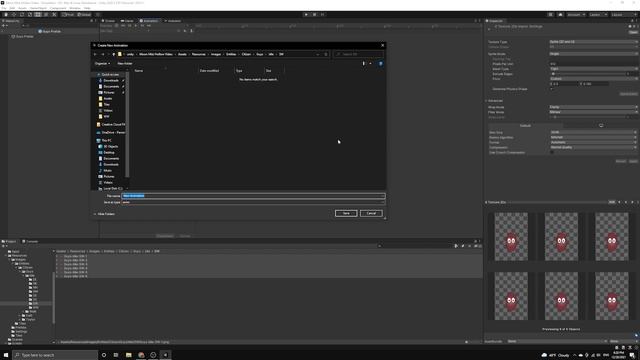Switch to the Animator tab
Image resolution: width=640 pixels, height=360 pixels.
(x=173, y=21)
